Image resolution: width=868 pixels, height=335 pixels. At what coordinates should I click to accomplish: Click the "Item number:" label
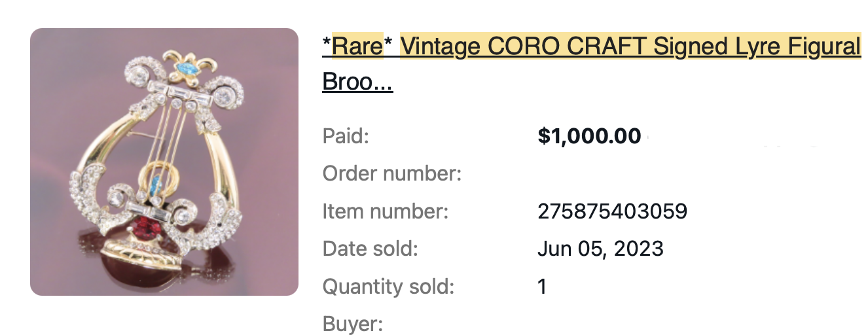tap(386, 211)
